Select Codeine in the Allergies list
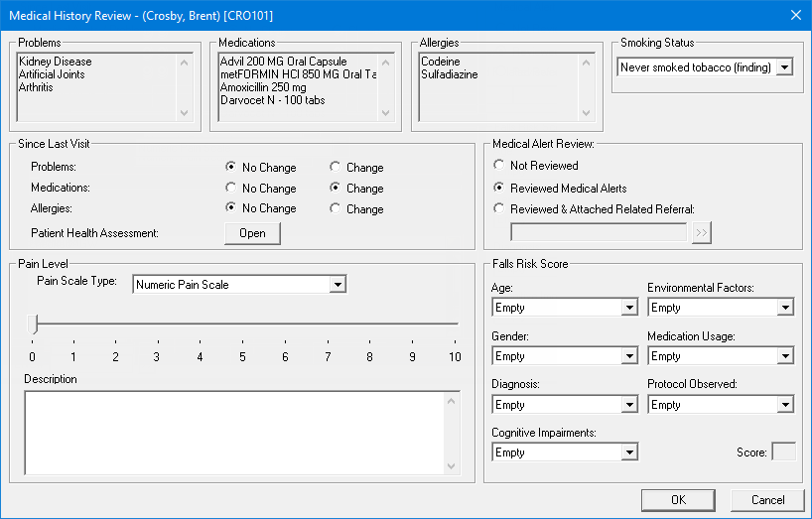Viewport: 812px width, 519px height. click(441, 62)
